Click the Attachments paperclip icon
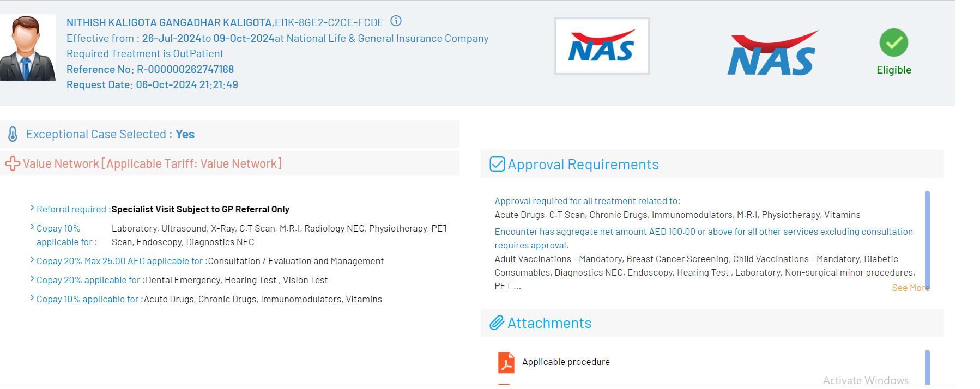This screenshot has width=980, height=389. click(497, 323)
